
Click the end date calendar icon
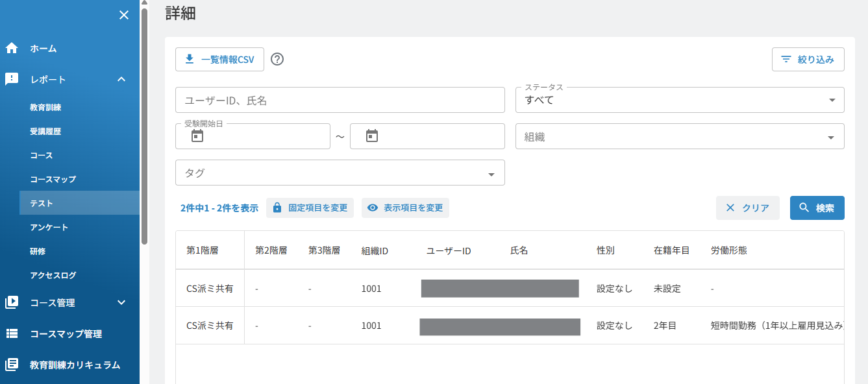(x=372, y=136)
